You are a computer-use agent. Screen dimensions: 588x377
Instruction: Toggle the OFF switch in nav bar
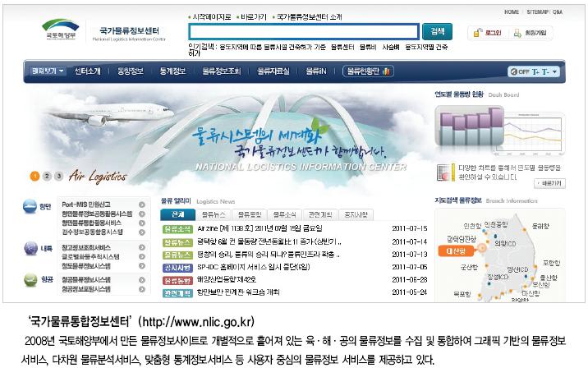pyautogui.click(x=520, y=71)
